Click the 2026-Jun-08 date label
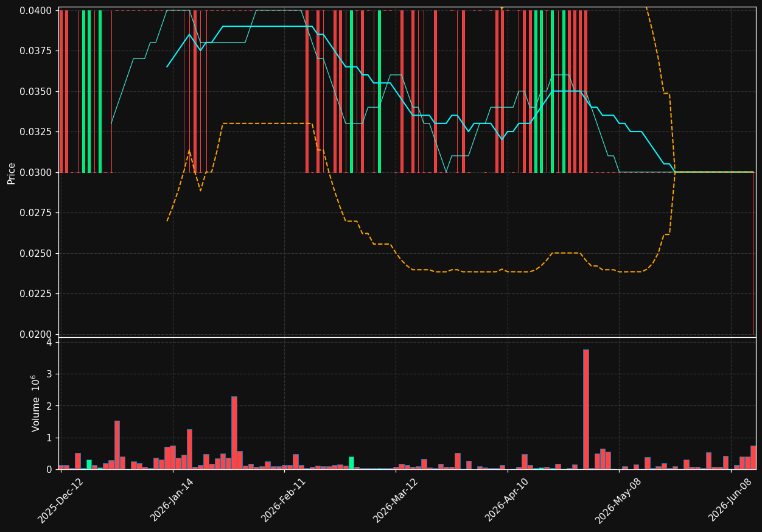Viewport: 762px width, 532px height. (x=730, y=500)
